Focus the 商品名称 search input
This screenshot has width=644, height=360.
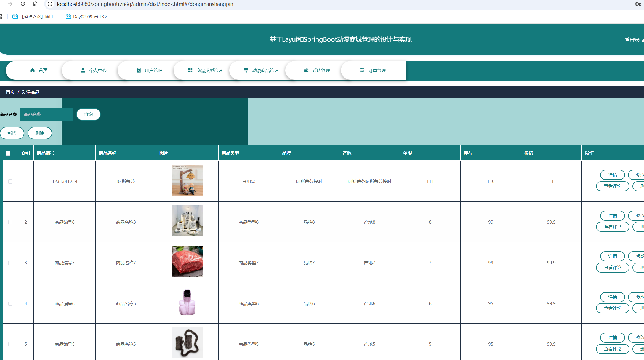click(x=46, y=114)
